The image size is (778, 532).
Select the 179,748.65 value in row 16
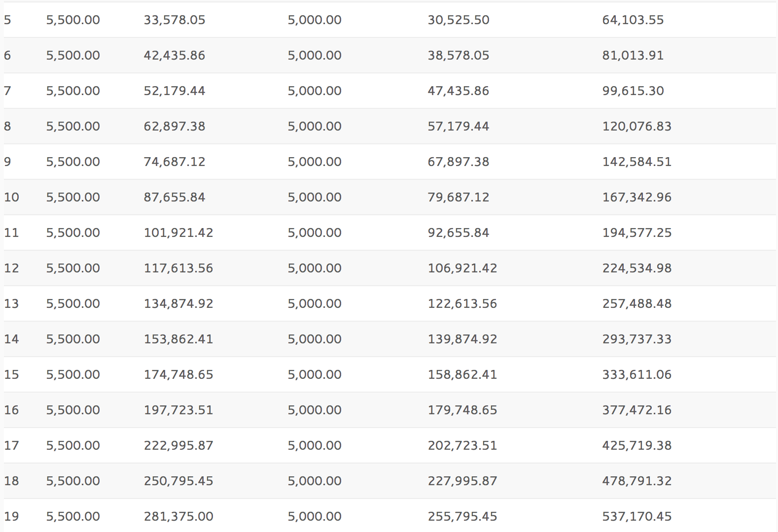click(462, 410)
